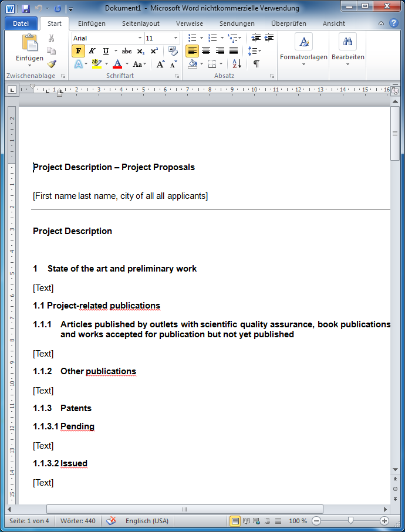Select the Format Painter brush icon
The height and width of the screenshot is (532, 405).
coord(51,63)
